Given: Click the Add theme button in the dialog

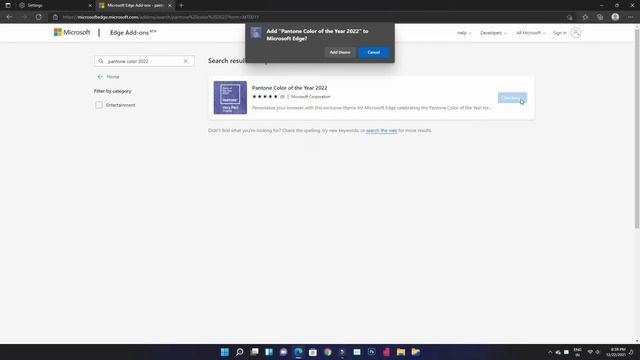Looking at the screenshot, I should (340, 52).
